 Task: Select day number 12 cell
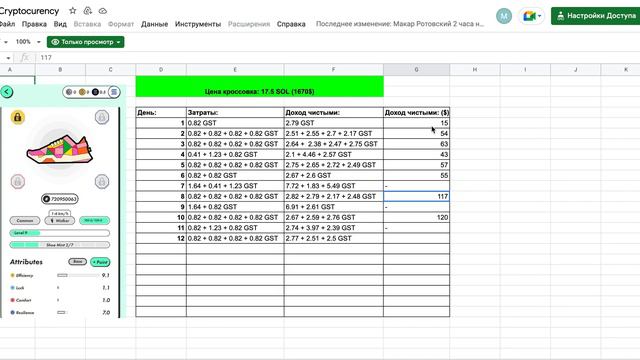coord(161,238)
